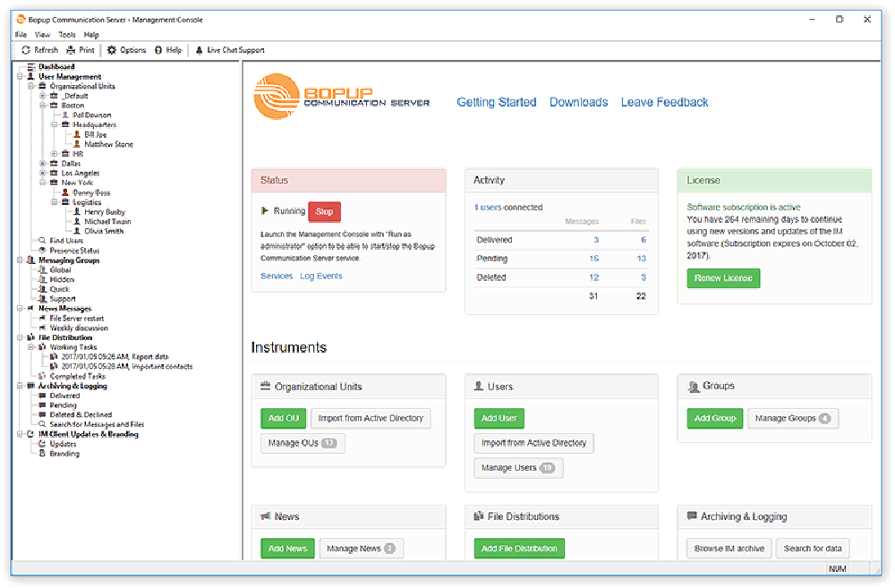Stop the running server service
895x588 pixels.
324,212
